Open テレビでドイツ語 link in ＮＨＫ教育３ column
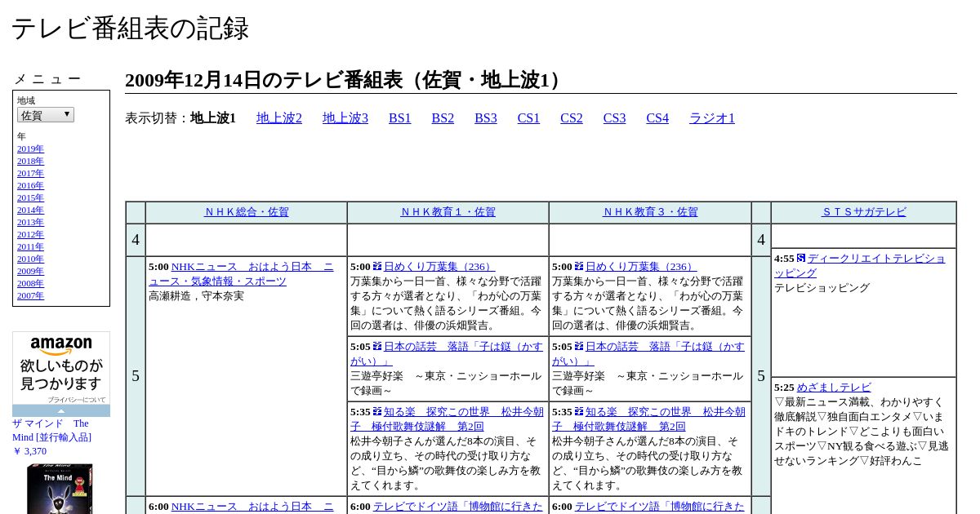 tap(659, 507)
